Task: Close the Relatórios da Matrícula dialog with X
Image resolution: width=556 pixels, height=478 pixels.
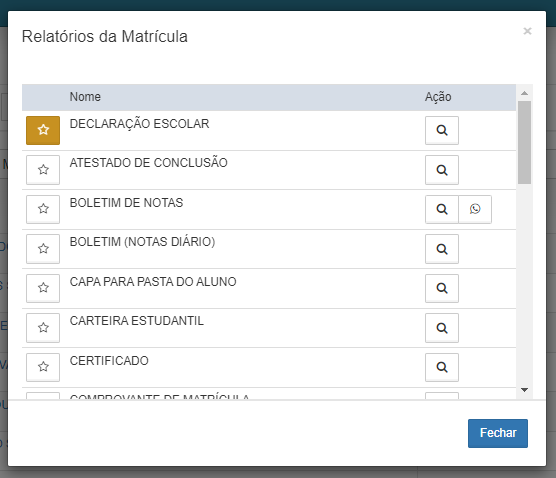Action: 527,31
